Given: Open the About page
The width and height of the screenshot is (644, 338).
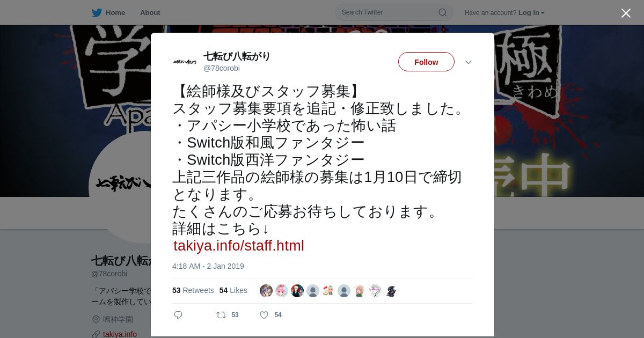Looking at the screenshot, I should coord(150,12).
